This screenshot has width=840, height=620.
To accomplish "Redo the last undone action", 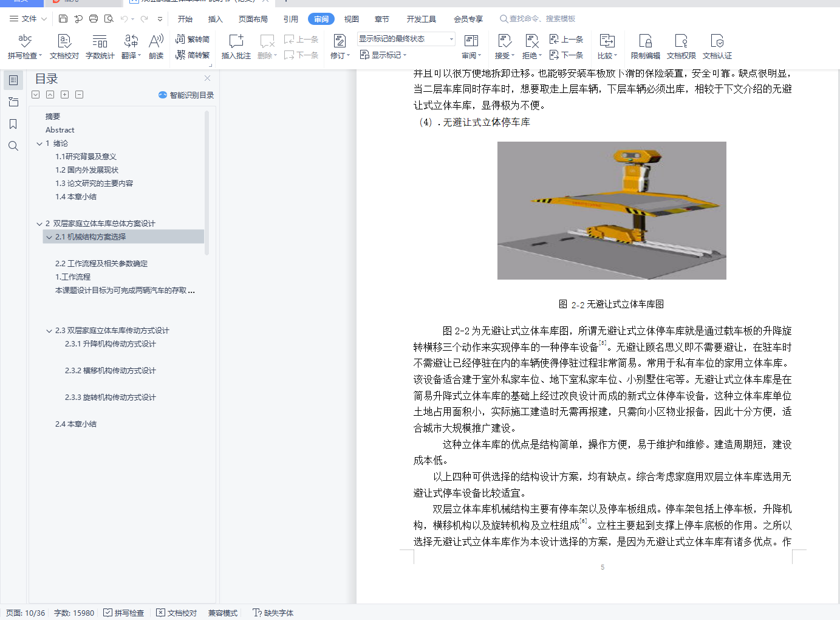I will [x=145, y=19].
